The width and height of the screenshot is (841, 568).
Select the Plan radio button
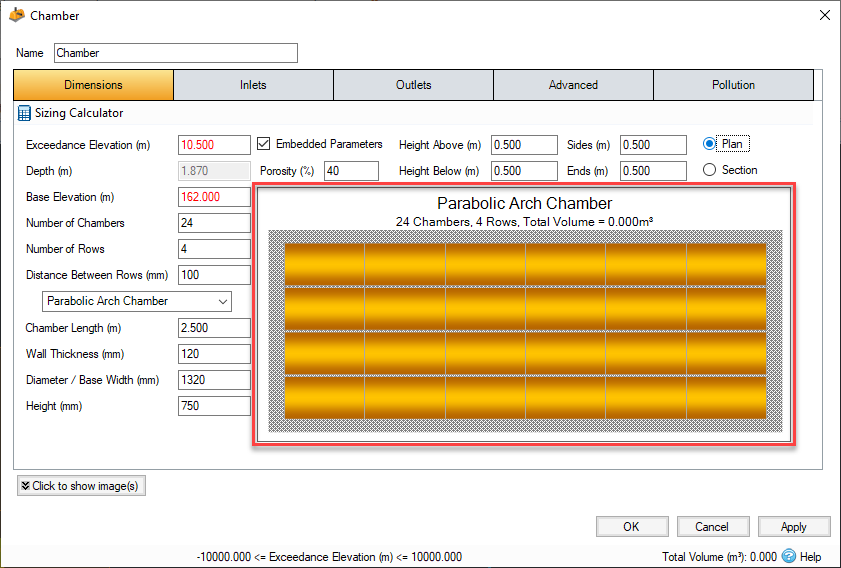709,144
